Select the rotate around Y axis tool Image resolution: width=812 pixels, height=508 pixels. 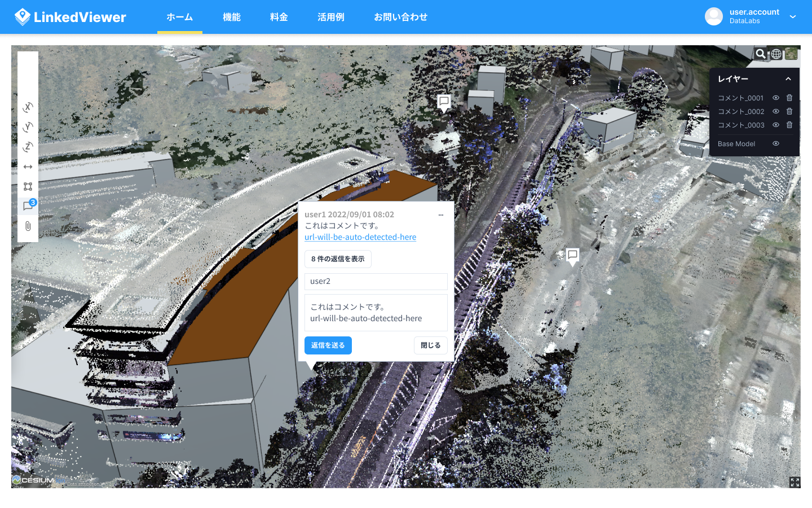pyautogui.click(x=28, y=127)
